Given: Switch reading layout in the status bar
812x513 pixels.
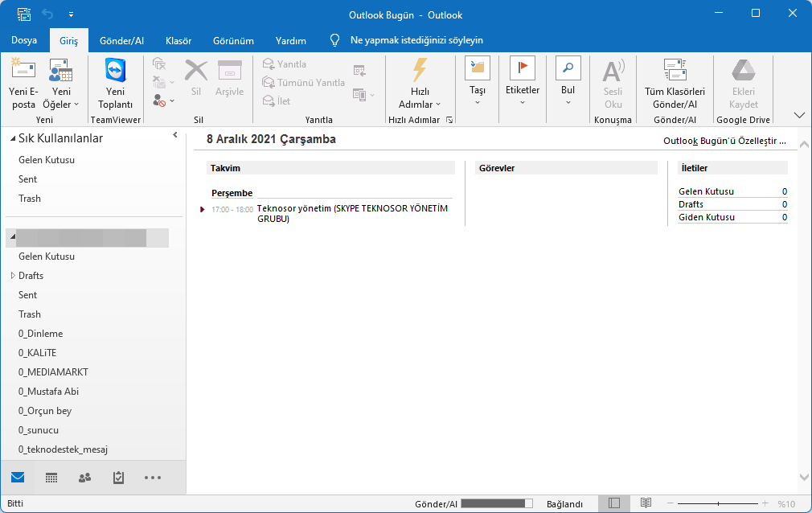Looking at the screenshot, I should pyautogui.click(x=614, y=502).
